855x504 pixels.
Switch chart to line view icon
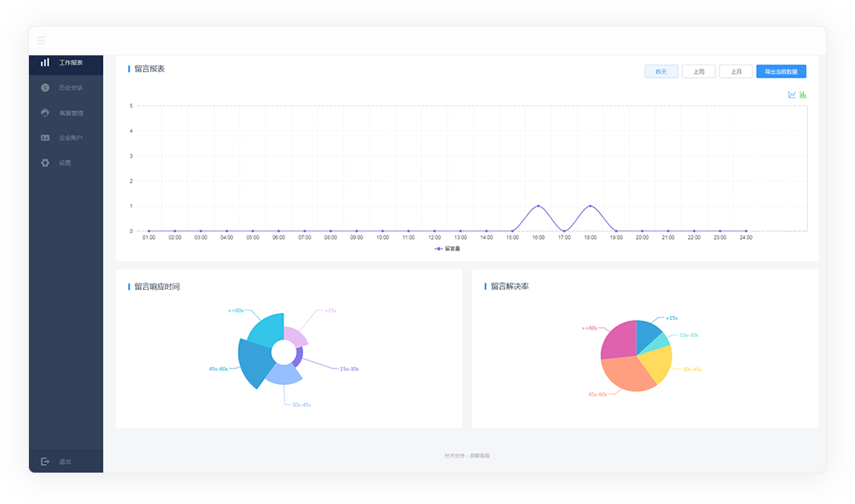791,94
